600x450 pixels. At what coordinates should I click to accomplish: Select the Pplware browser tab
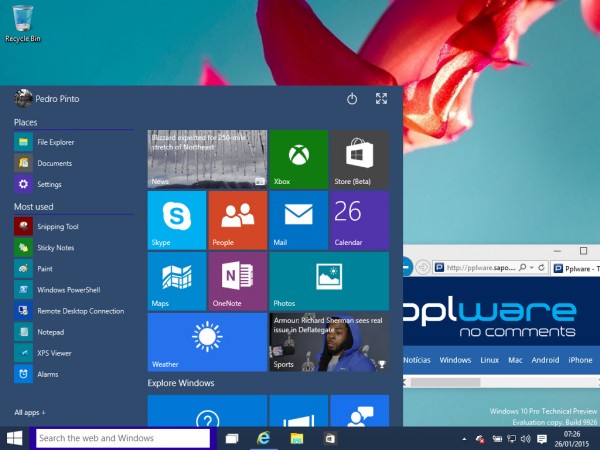[576, 268]
